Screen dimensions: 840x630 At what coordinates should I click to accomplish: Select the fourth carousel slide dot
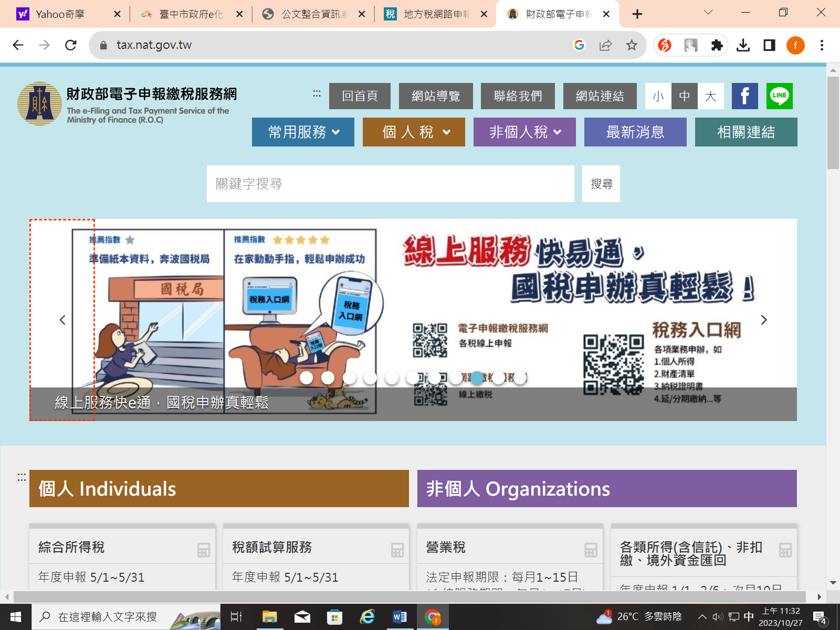pos(370,377)
